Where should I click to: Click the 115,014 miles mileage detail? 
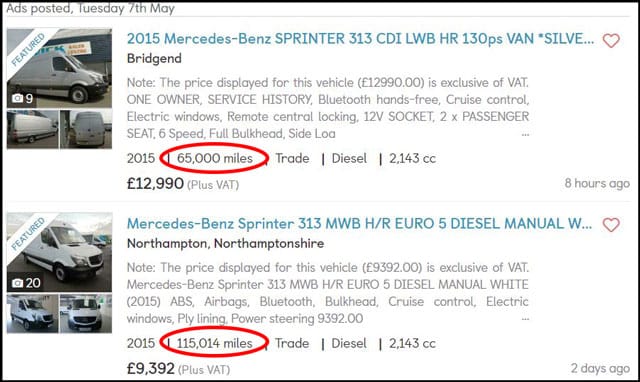click(215, 343)
